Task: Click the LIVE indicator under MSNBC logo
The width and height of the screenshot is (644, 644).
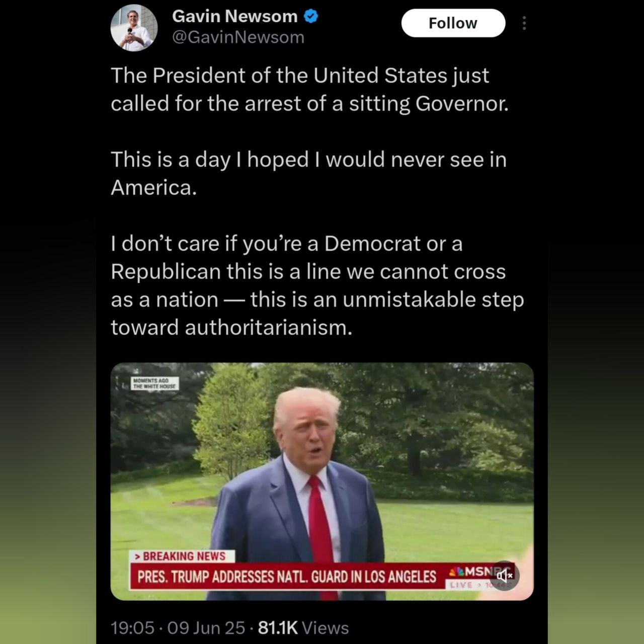Action: point(461,585)
